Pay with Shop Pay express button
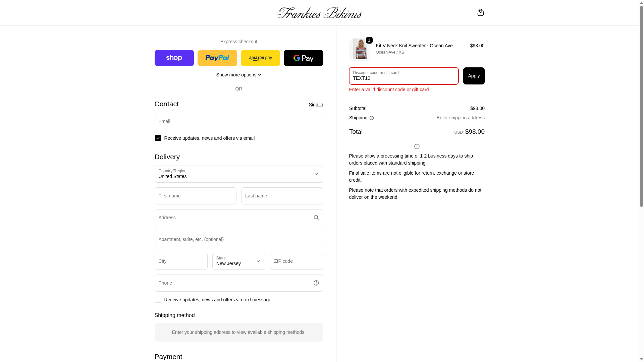This screenshot has width=644, height=362. 174,58
